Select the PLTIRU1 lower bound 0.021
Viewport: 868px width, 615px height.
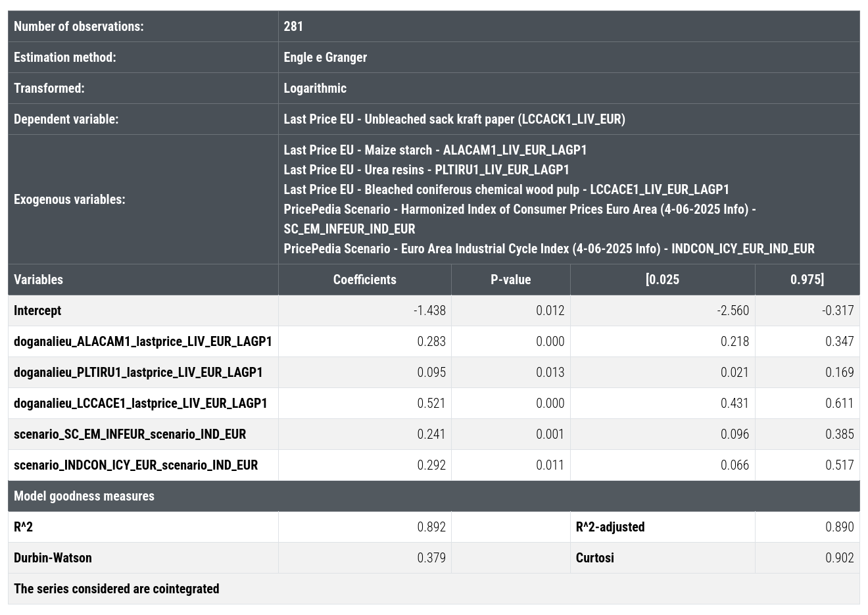(735, 372)
